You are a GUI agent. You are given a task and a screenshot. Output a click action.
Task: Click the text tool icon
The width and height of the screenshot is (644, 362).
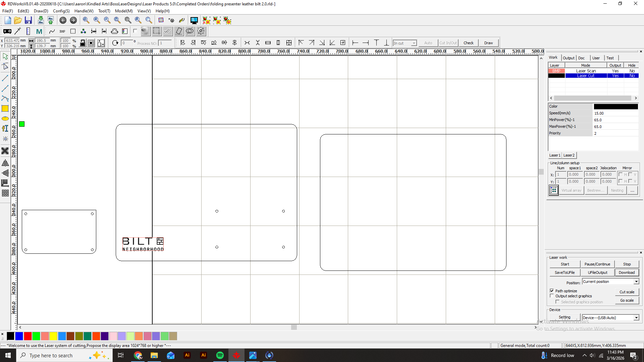pos(5,129)
